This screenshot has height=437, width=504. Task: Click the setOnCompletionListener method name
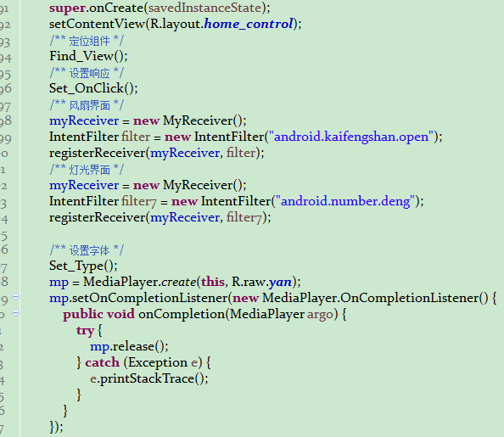point(150,298)
